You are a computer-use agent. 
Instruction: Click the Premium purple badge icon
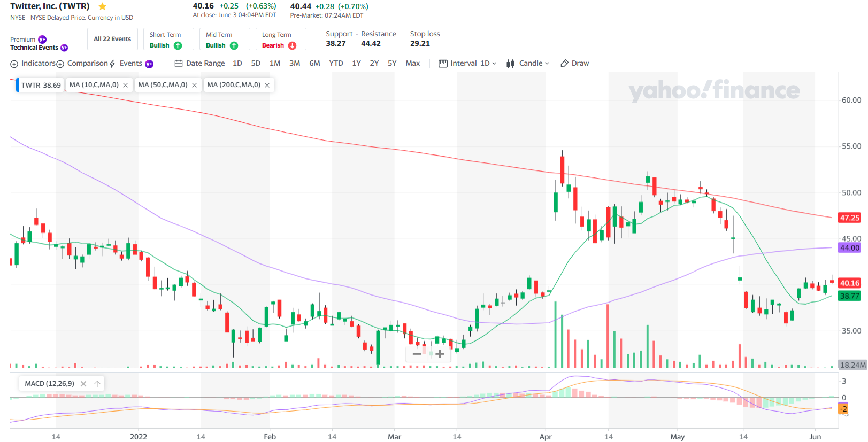[42, 40]
